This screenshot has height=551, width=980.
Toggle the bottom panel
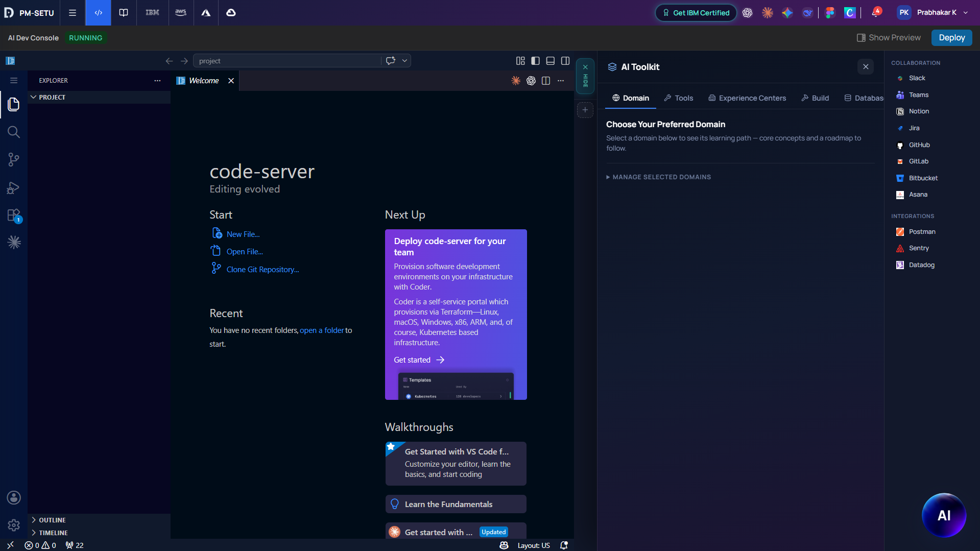tap(551, 61)
